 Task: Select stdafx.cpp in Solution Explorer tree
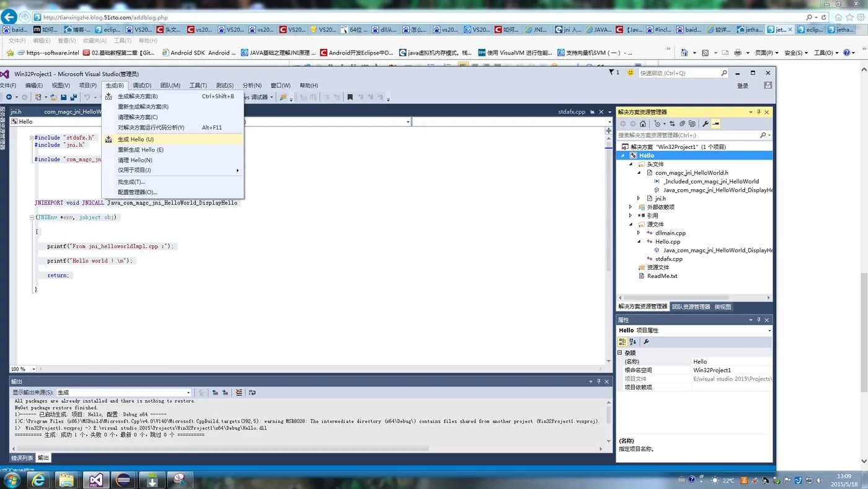click(668, 259)
